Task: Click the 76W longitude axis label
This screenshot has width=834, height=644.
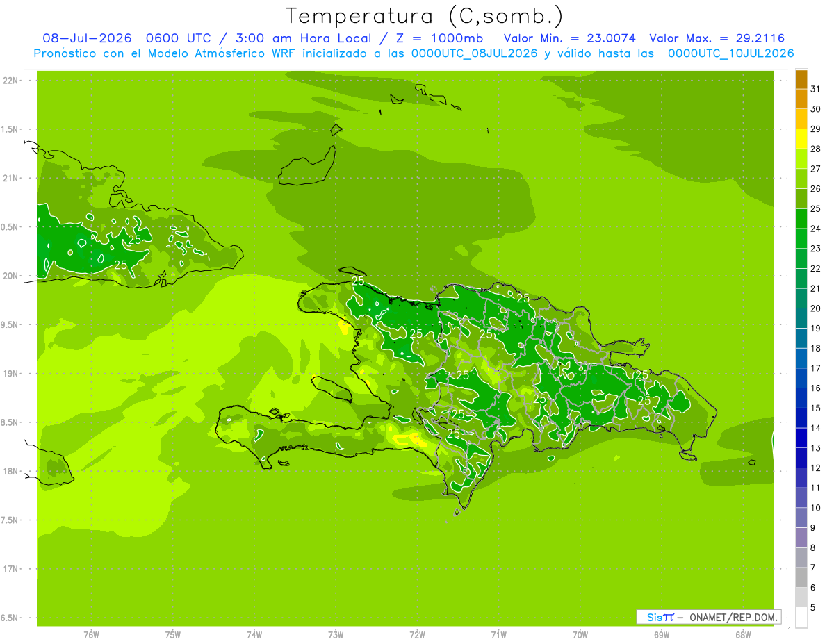Action: pos(91,635)
